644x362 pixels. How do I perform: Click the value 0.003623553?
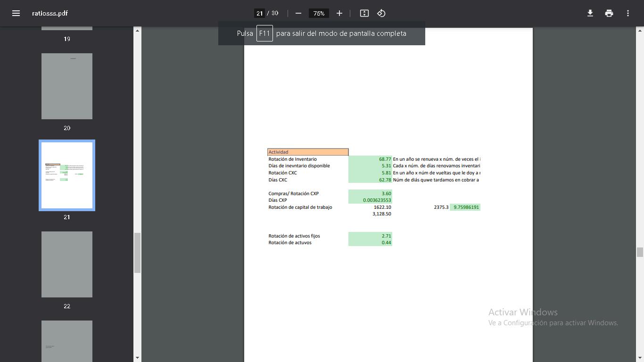(377, 200)
